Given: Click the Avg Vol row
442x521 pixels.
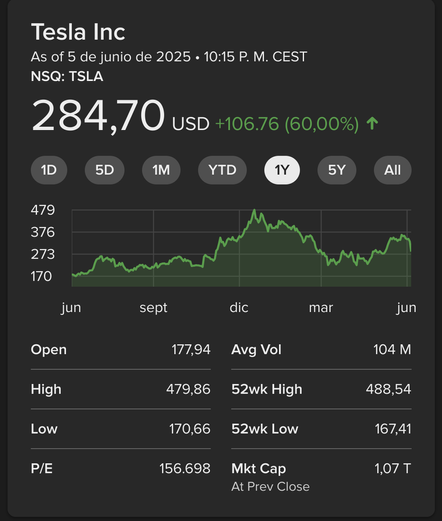Looking at the screenshot, I should click(x=321, y=350).
